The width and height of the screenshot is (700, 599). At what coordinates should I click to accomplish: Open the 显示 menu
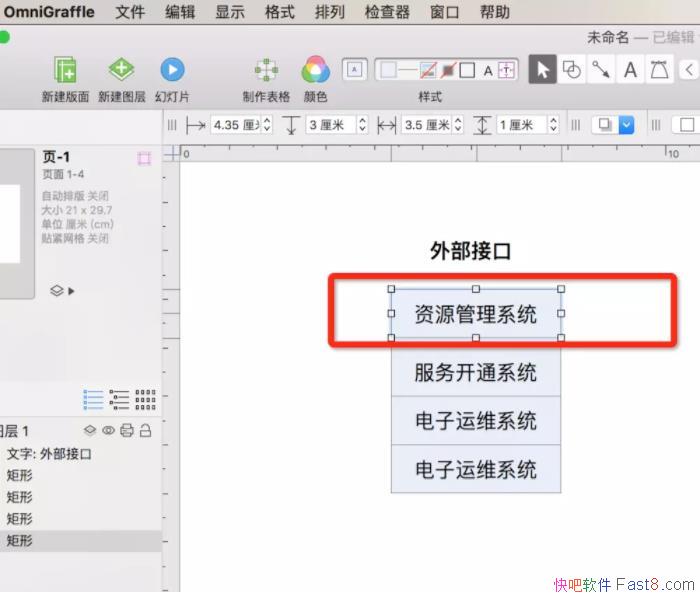coord(230,12)
